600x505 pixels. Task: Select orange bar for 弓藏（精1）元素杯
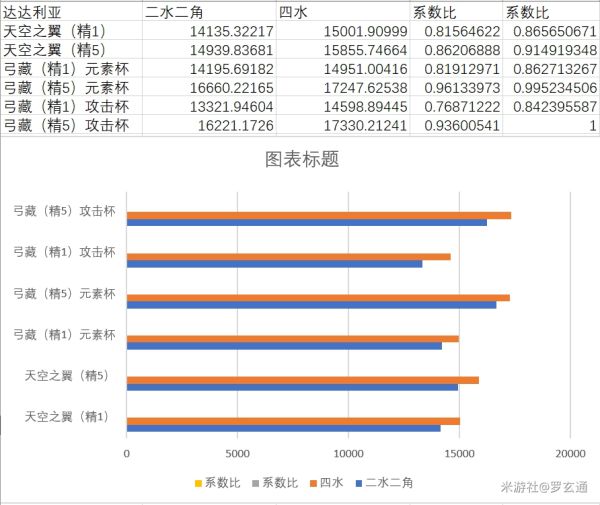[293, 339]
